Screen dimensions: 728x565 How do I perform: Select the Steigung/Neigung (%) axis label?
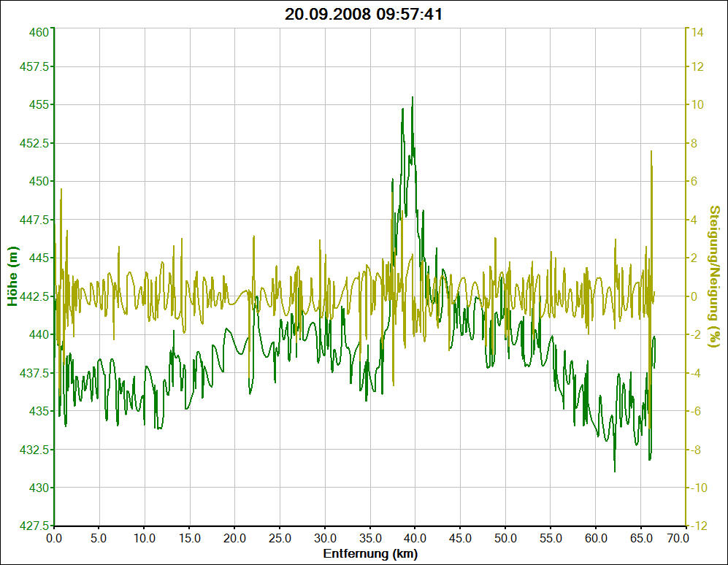coord(715,277)
